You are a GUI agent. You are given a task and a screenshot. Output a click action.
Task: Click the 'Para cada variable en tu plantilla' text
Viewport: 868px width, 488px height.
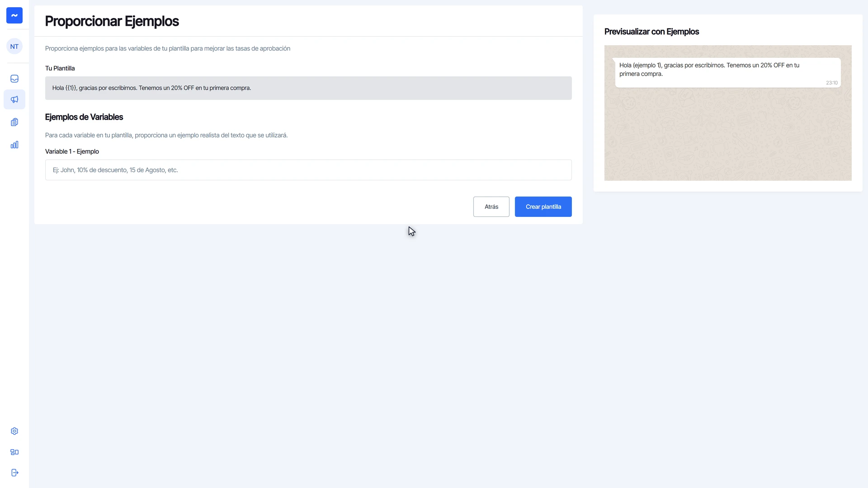point(166,135)
